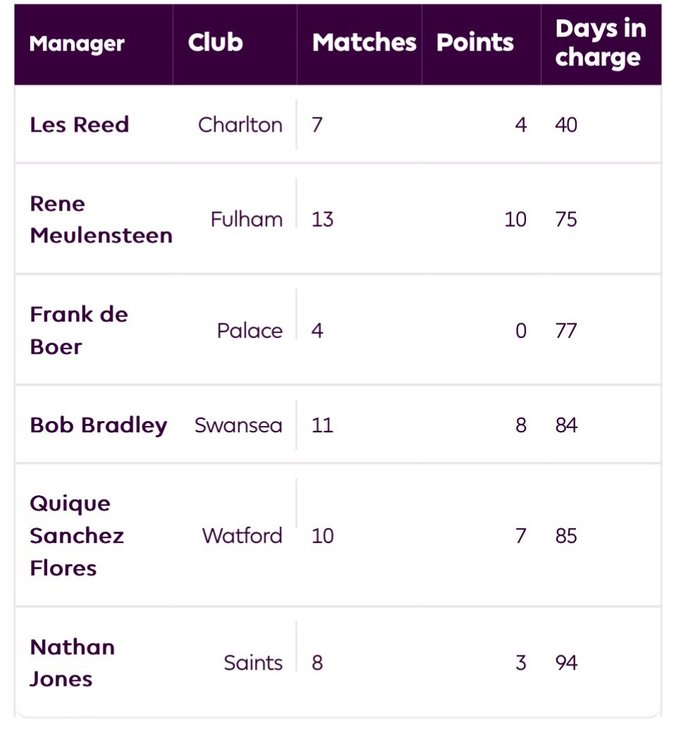Image resolution: width=676 pixels, height=750 pixels.
Task: Click the Matches column header
Action: [x=364, y=43]
